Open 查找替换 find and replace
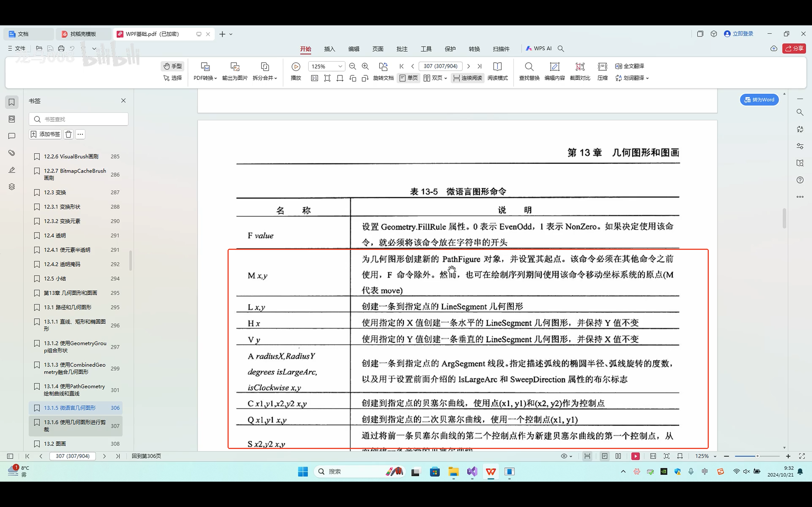 coord(529,71)
